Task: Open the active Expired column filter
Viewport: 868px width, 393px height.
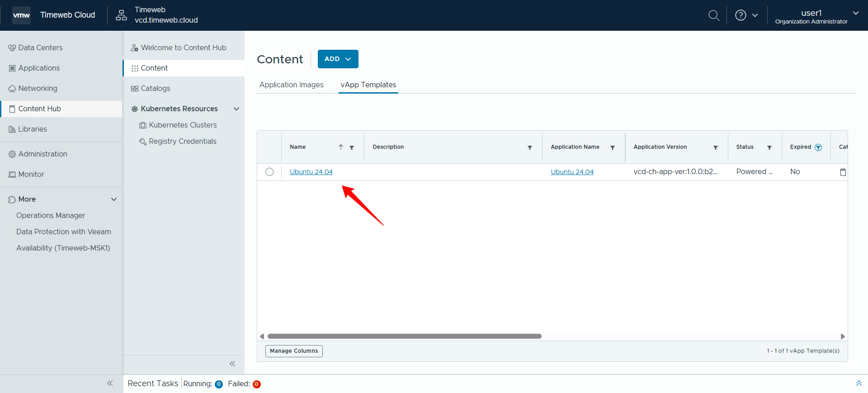Action: [818, 147]
